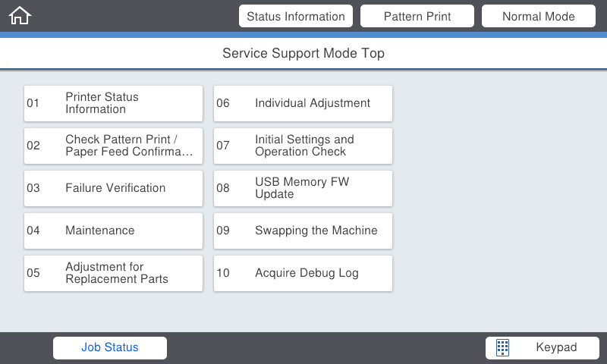Select 09 Swapping the Machine
Screen dimensions: 607x364
tap(303, 231)
